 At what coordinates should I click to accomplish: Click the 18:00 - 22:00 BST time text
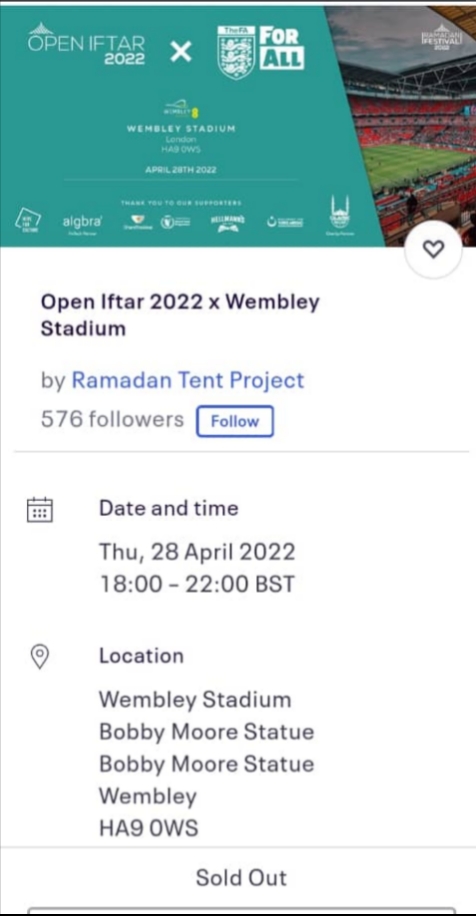pos(197,584)
